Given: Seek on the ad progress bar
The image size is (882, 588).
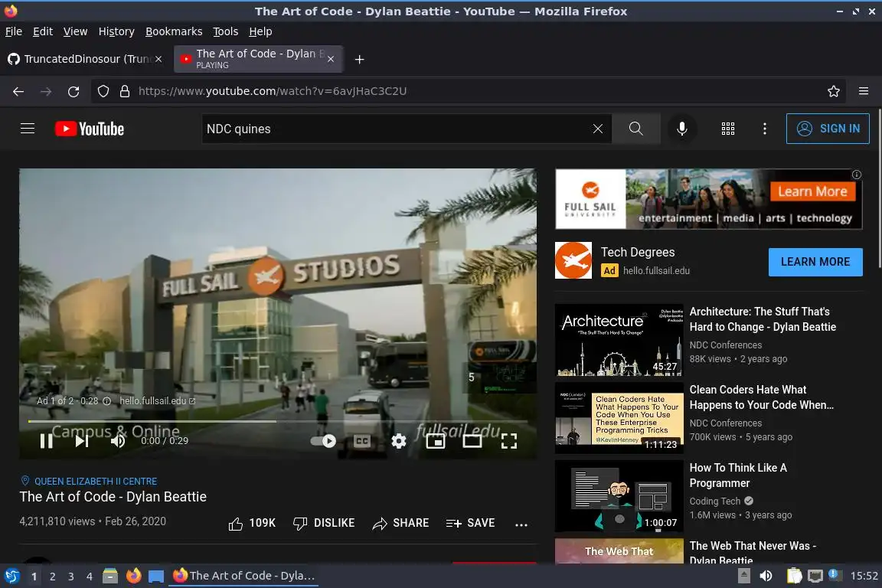Looking at the screenshot, I should pos(278,421).
